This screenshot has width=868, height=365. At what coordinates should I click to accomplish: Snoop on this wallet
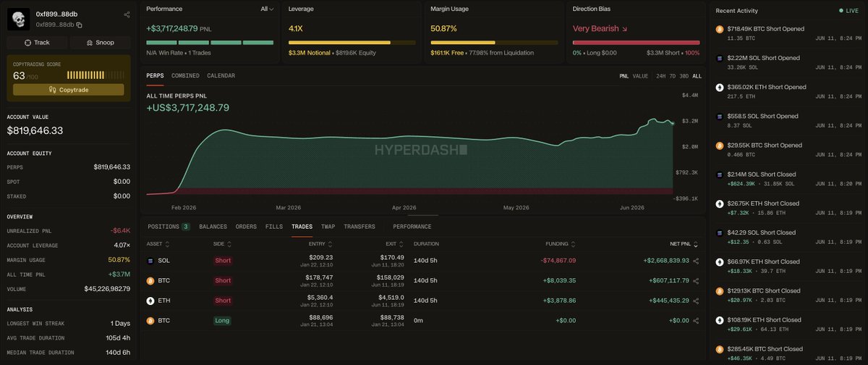pyautogui.click(x=101, y=43)
